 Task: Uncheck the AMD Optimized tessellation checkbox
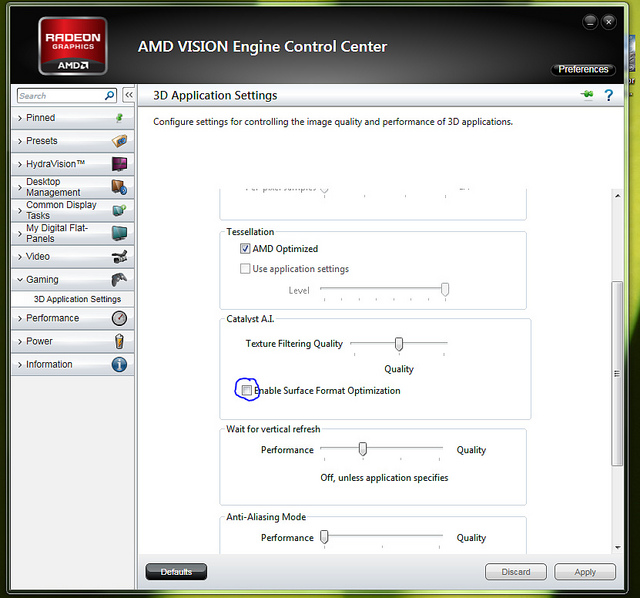tap(245, 249)
